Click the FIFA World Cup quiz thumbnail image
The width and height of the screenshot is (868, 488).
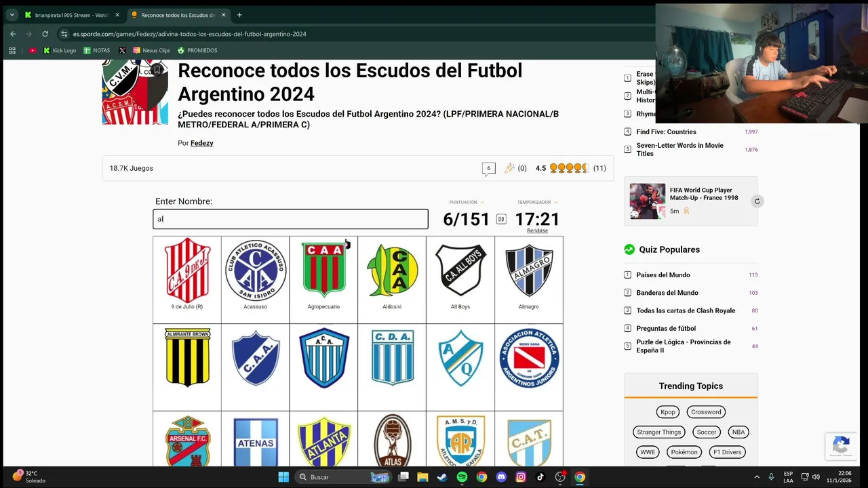click(x=647, y=201)
